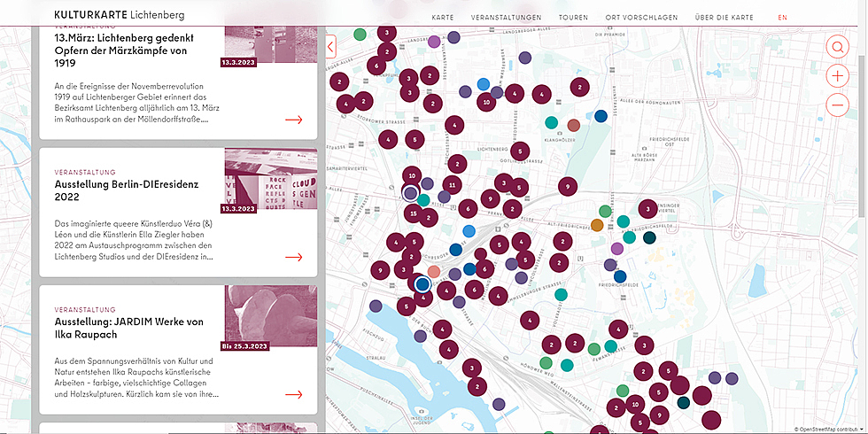Screen dimensions: 868x434
Task: Open Berlin-DIEresidenz event via red arrow
Action: [294, 258]
